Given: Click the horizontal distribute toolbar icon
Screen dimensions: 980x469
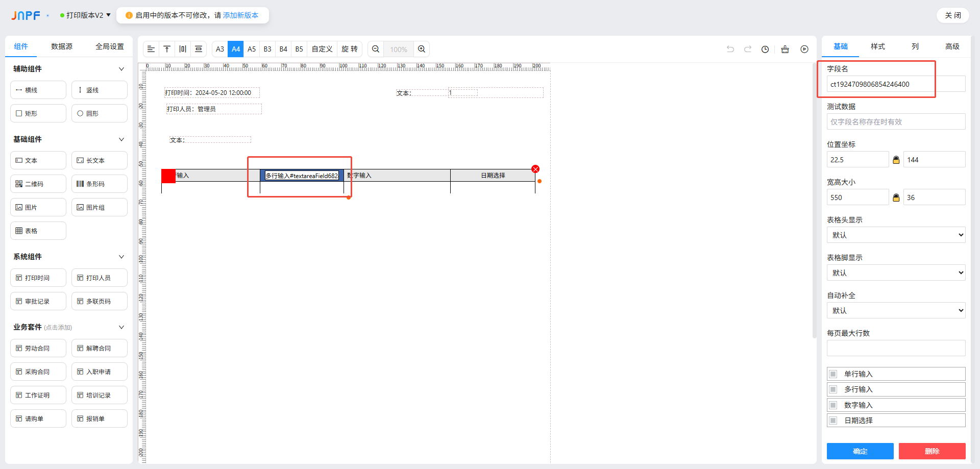Looking at the screenshot, I should pos(183,49).
